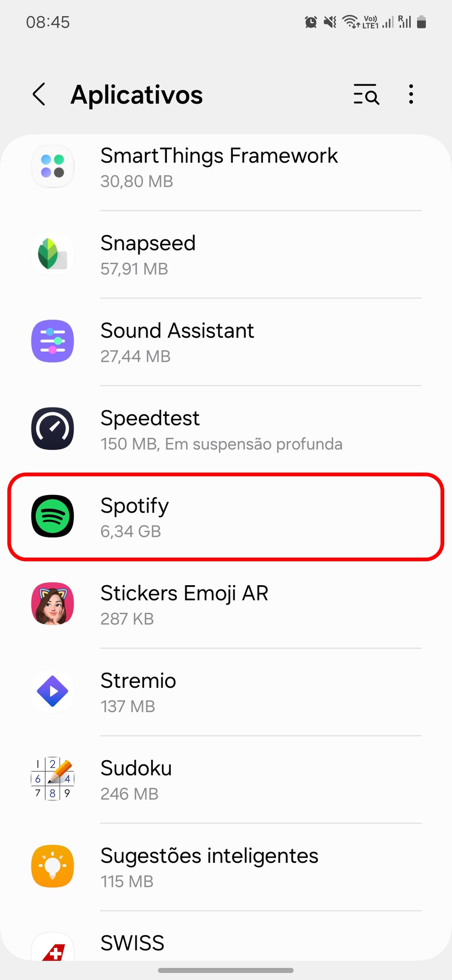Tap the Stickers Emoji AR avatar icon
The height and width of the screenshot is (980, 452).
click(52, 604)
